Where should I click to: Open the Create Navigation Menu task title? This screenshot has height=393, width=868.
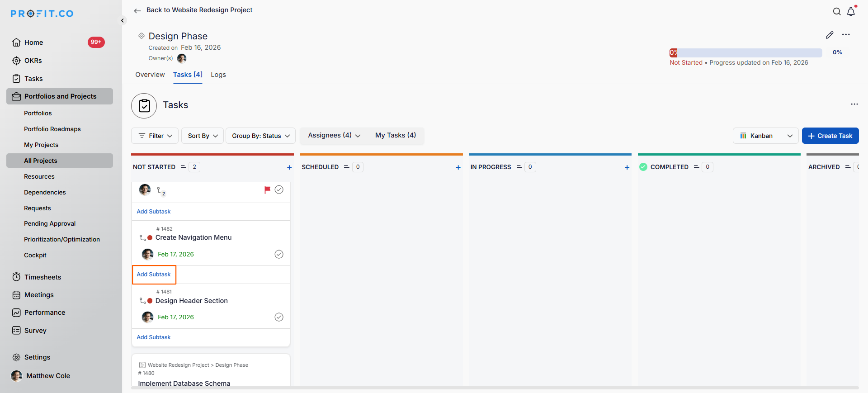(193, 237)
